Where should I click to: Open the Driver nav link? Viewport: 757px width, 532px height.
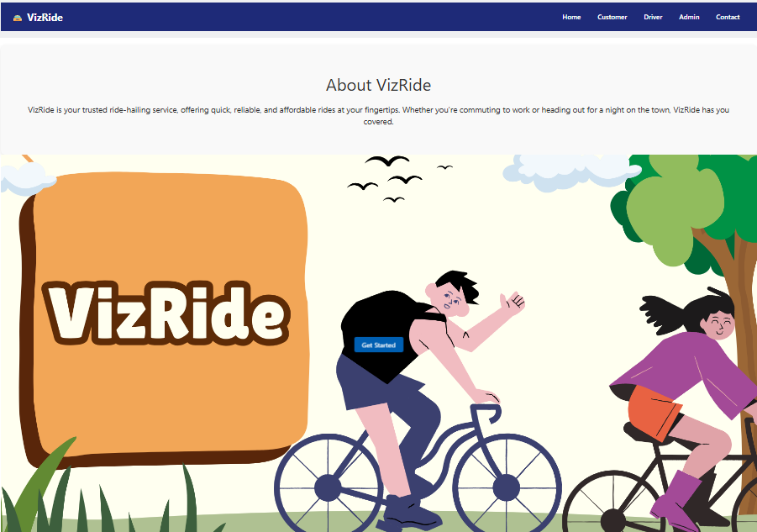pos(653,17)
